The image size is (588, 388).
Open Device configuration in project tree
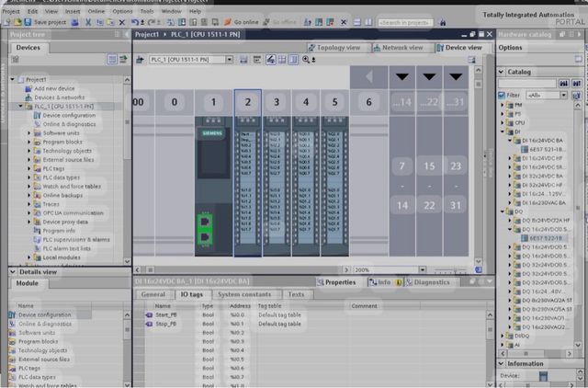(x=69, y=116)
